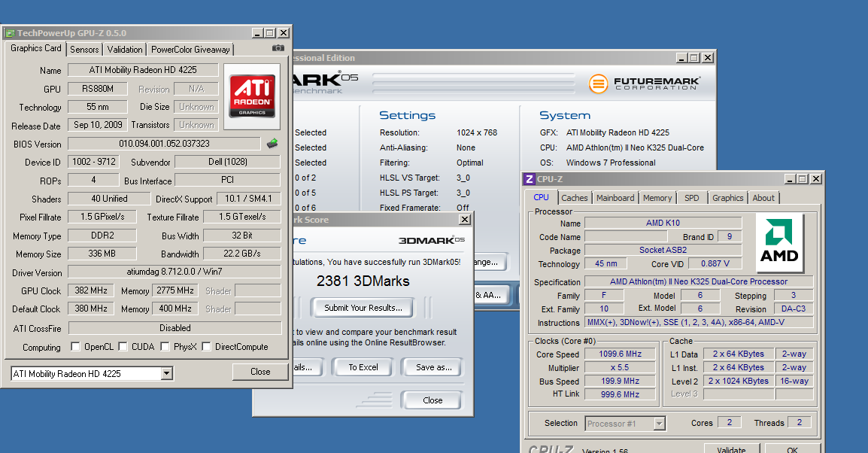Toggle the CUDA checkbox

(123, 347)
